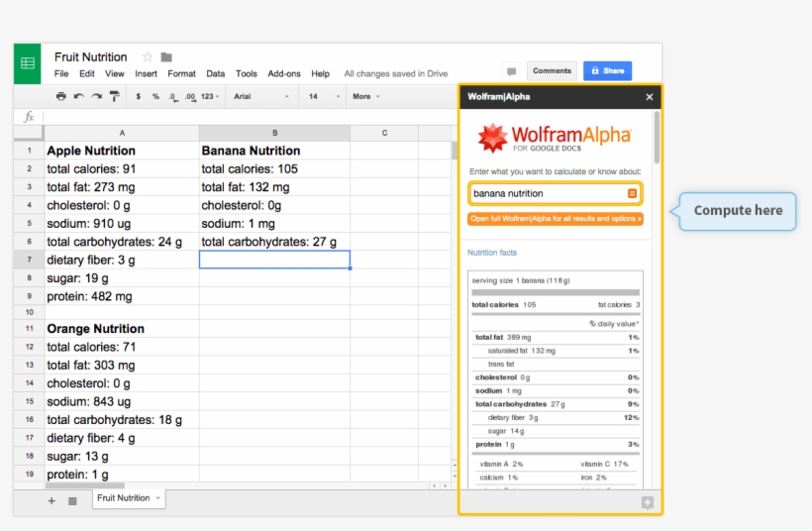Click the green Sheets home icon
The width and height of the screenshot is (812, 531).
pyautogui.click(x=28, y=63)
